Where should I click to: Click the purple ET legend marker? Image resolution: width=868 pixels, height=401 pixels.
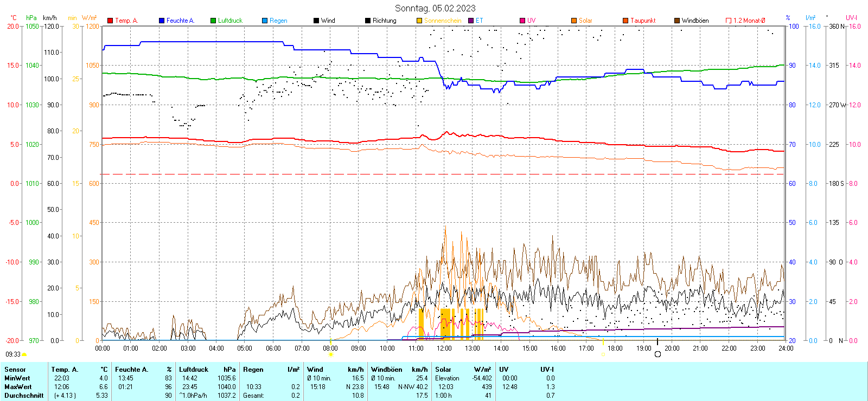point(471,21)
